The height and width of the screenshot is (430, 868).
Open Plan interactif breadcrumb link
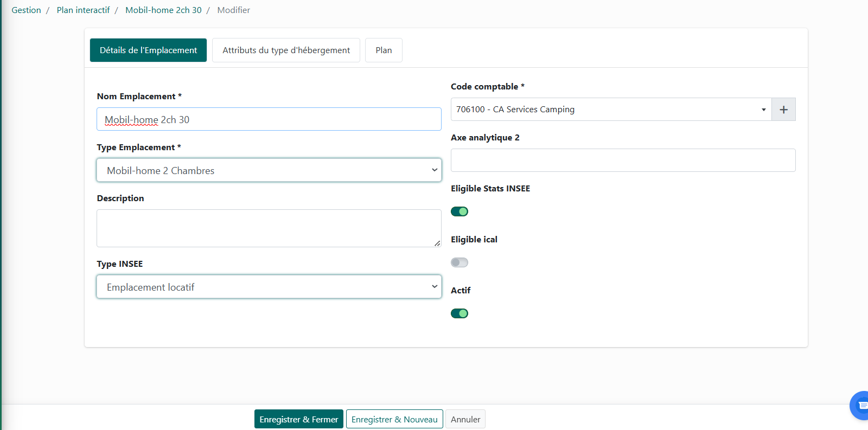coord(83,10)
